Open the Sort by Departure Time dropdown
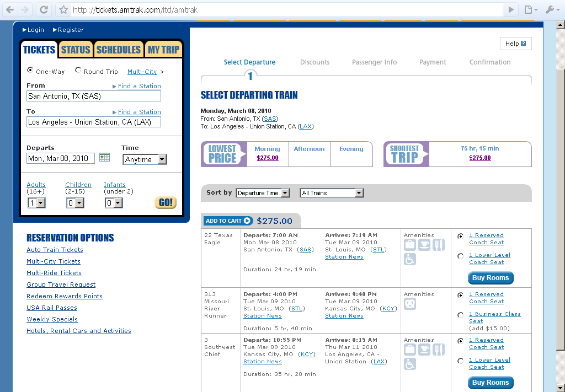 coord(263,193)
